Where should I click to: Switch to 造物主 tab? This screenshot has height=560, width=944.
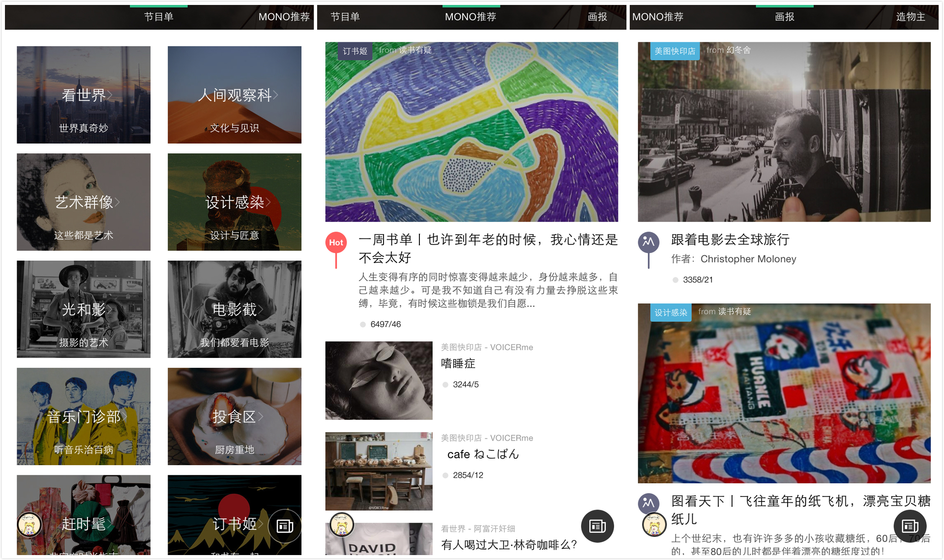pyautogui.click(x=910, y=17)
